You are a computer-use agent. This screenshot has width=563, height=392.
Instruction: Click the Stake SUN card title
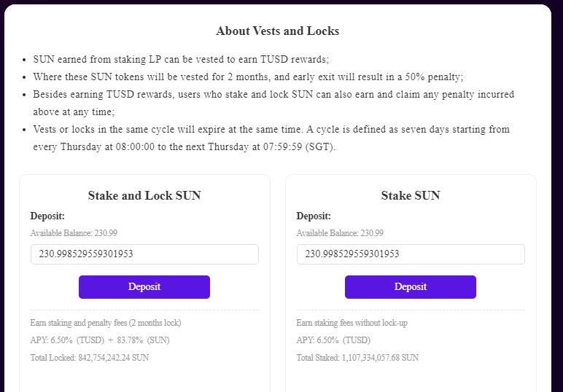pyautogui.click(x=411, y=195)
